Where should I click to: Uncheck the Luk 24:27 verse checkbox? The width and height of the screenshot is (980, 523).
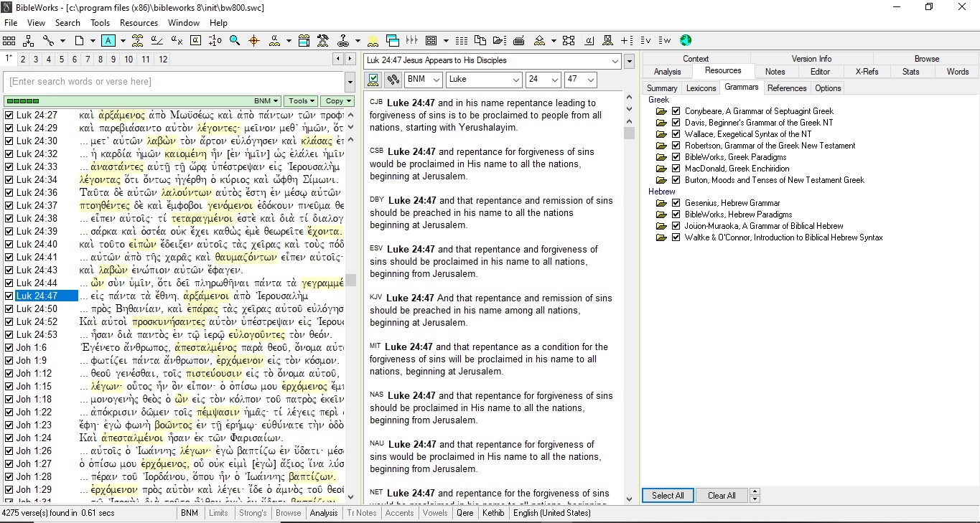[x=9, y=115]
